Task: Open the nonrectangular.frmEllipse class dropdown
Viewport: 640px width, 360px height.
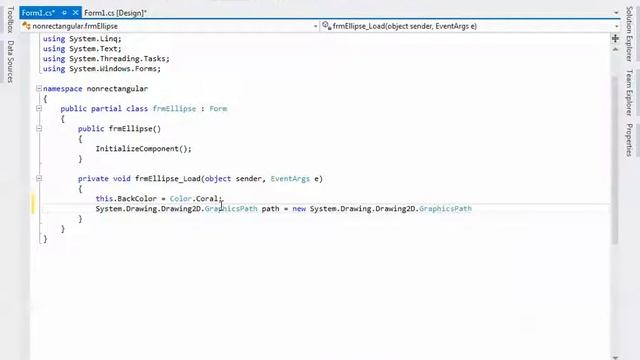Action: click(x=315, y=27)
